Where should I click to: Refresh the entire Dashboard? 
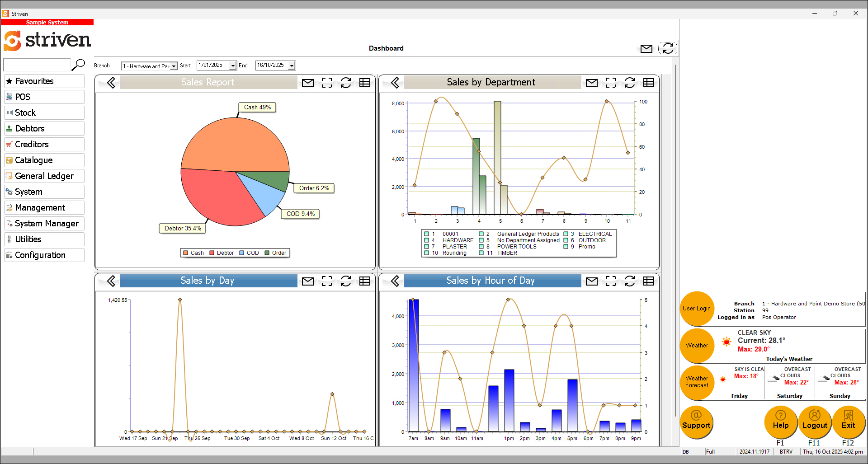[x=668, y=48]
